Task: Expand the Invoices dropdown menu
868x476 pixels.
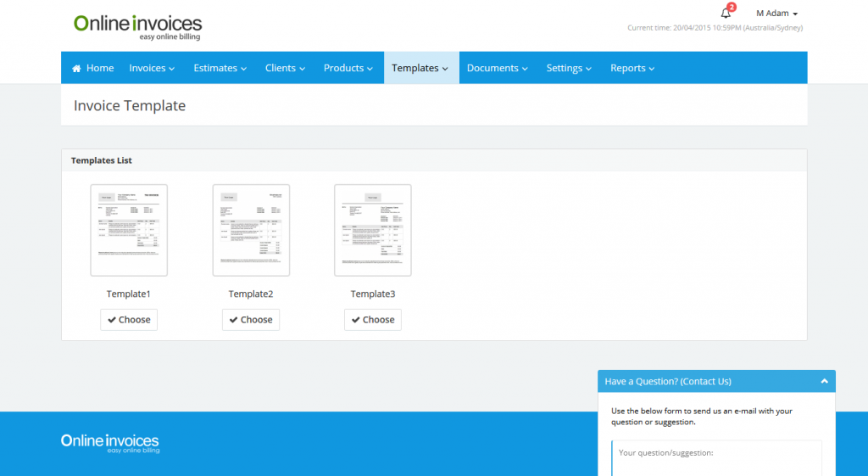Action: point(152,68)
